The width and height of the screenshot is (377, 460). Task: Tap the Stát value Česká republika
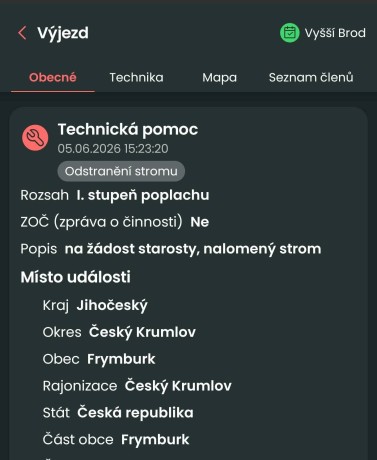coord(135,413)
